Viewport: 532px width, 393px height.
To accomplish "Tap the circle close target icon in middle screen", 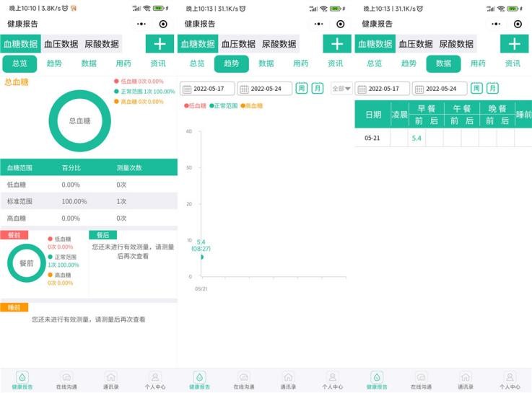I will [x=340, y=24].
